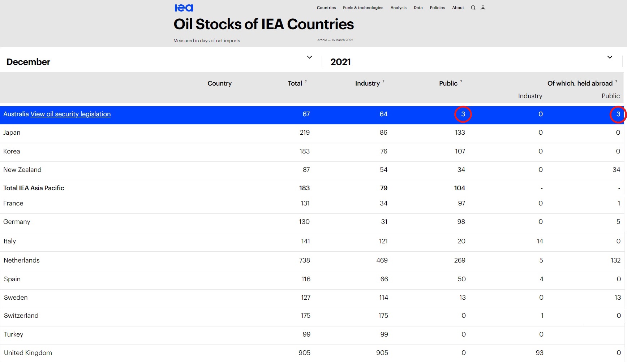This screenshot has height=364, width=627.
Task: Click the page title Oil Stocks of IEA Countries
Action: 264,24
